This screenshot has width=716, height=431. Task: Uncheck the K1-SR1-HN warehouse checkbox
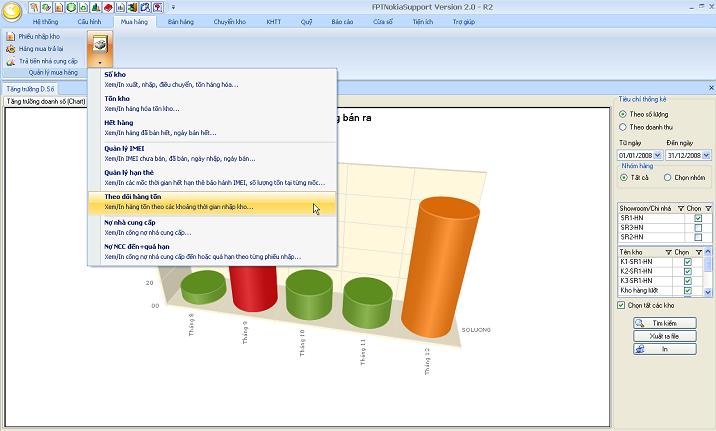(688, 262)
